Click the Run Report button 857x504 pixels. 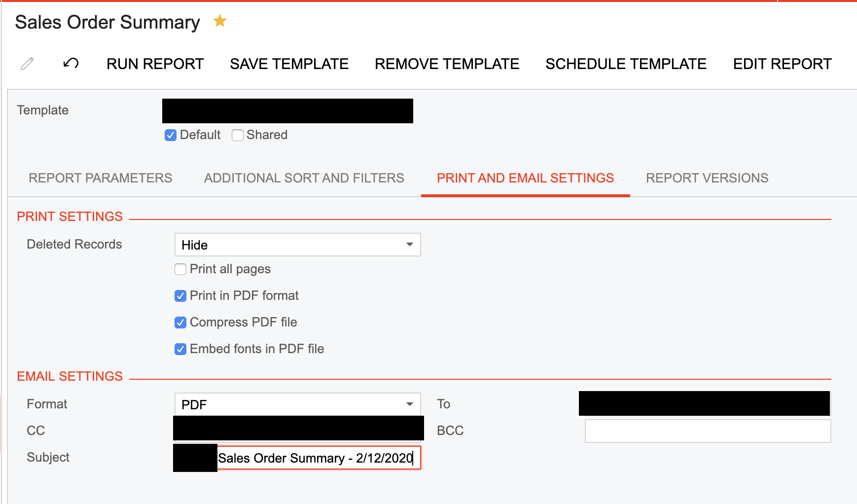pos(155,64)
